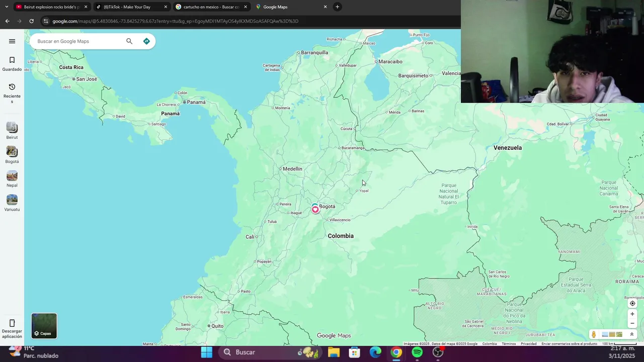
Task: Activate the Street View pegman
Action: point(594,334)
